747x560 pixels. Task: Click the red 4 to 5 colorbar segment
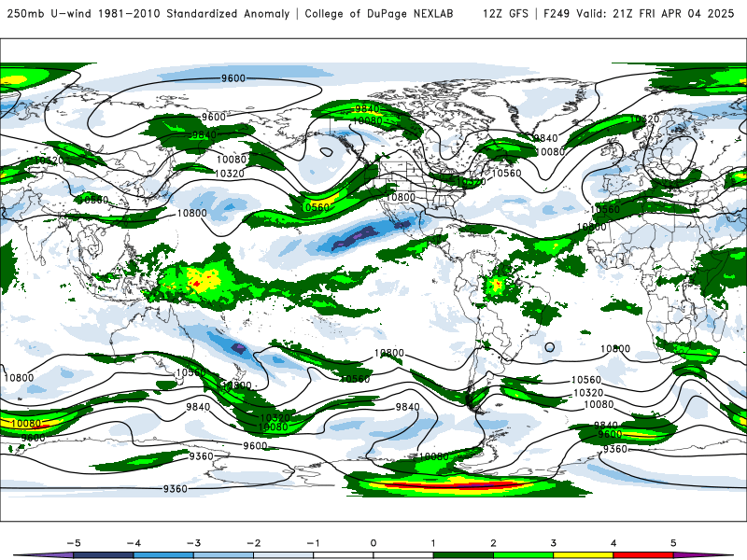coord(643,555)
